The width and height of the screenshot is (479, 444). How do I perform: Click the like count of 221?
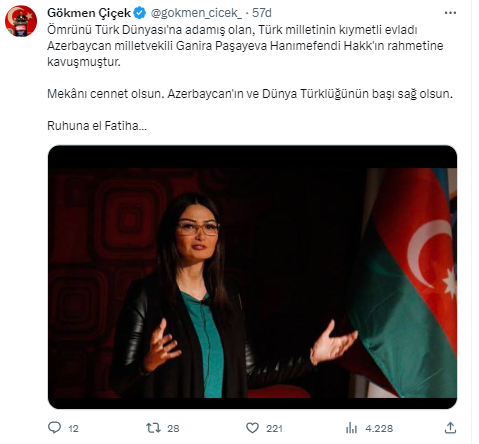pyautogui.click(x=274, y=428)
